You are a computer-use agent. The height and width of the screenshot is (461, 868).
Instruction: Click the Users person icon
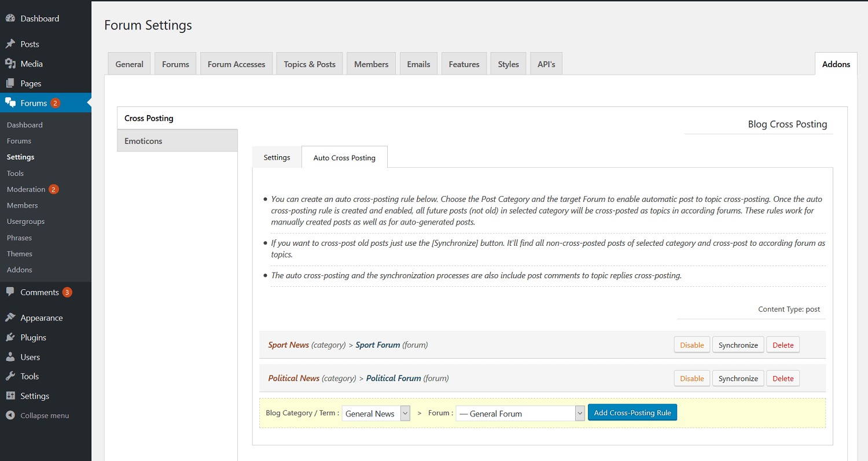pyautogui.click(x=10, y=357)
